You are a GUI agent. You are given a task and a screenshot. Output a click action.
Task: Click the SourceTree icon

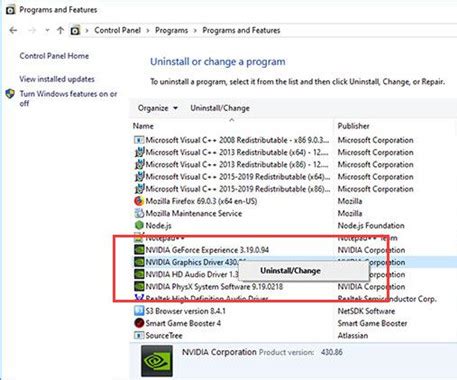(x=139, y=335)
